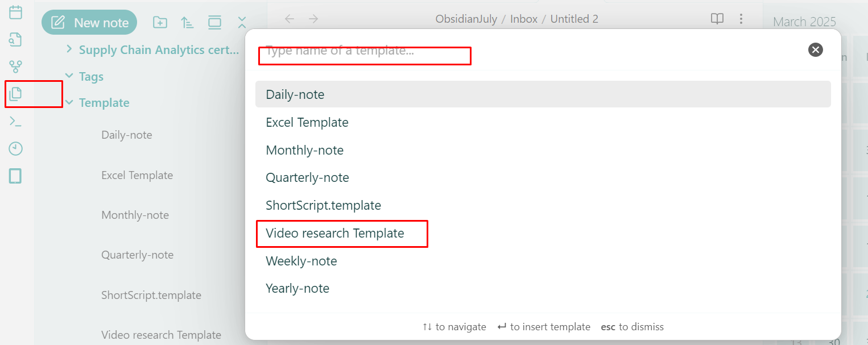The height and width of the screenshot is (345, 868).
Task: Open the daily note calendar icon
Action: coord(16,12)
